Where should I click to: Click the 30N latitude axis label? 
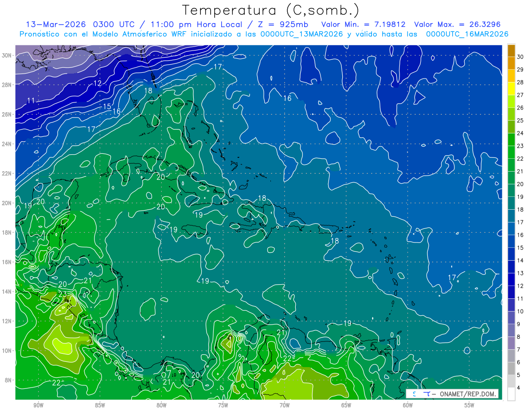tap(7, 55)
